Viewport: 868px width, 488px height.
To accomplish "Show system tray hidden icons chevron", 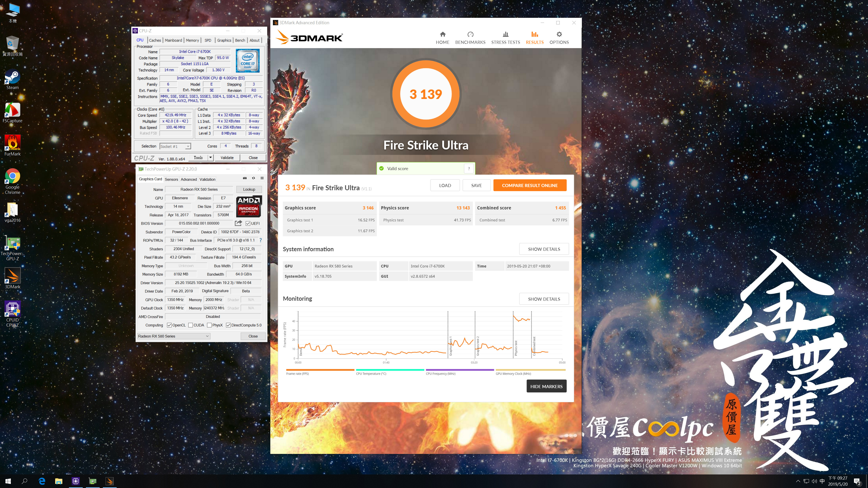I will [x=797, y=481].
